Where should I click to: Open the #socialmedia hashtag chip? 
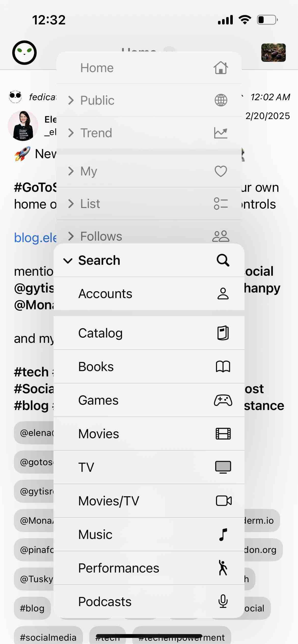click(48, 637)
